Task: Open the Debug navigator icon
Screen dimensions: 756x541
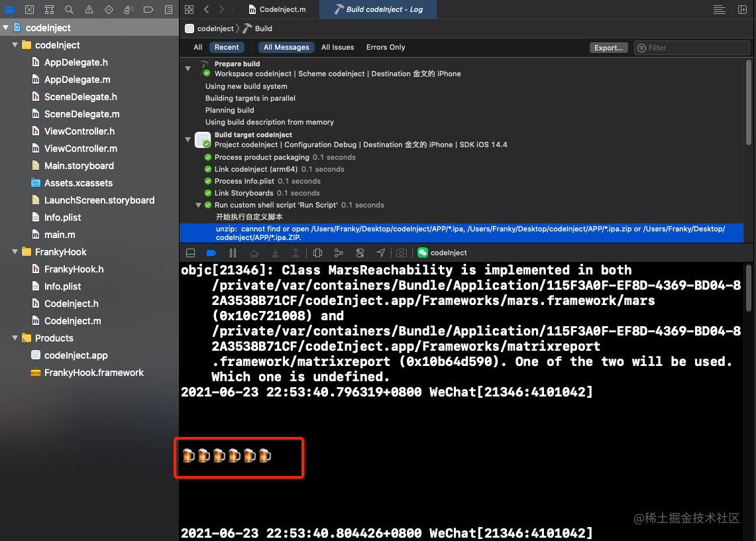Action: 129,9
